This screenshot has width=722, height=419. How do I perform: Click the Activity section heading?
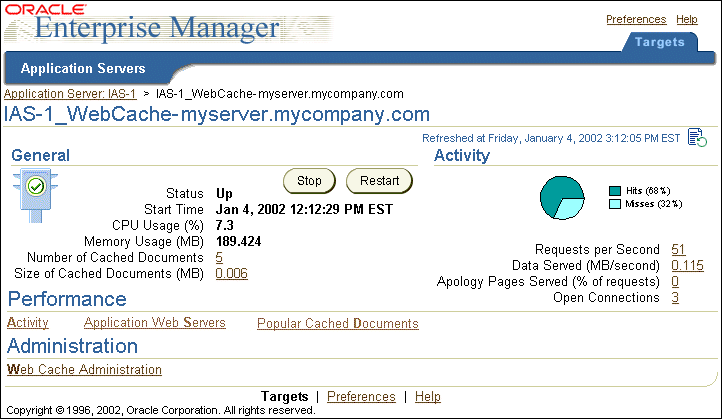point(462,156)
